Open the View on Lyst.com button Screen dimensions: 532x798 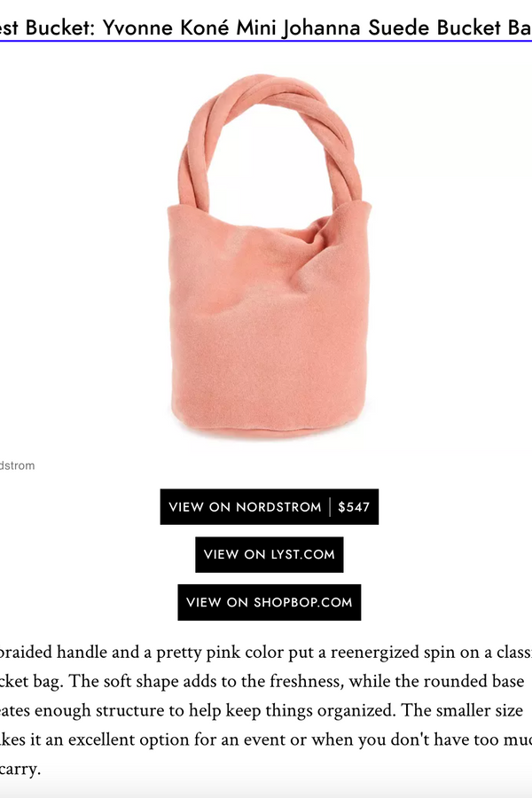(270, 555)
